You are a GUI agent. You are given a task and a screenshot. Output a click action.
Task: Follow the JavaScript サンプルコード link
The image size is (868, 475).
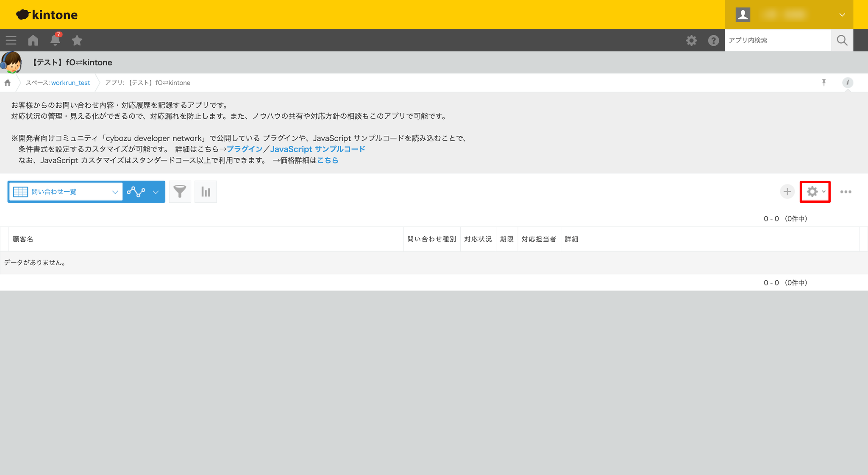[x=317, y=149]
